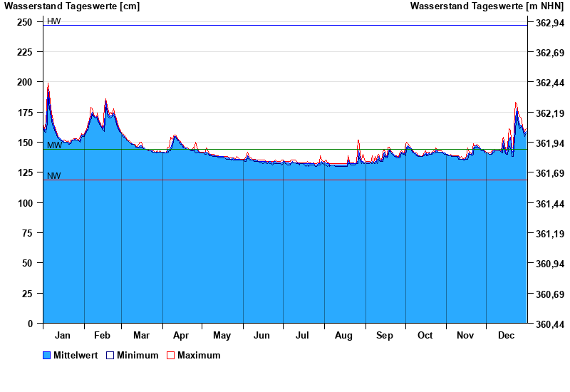The height and width of the screenshot is (392, 570).
Task: Click the MW mean water line label
Action: click(54, 145)
